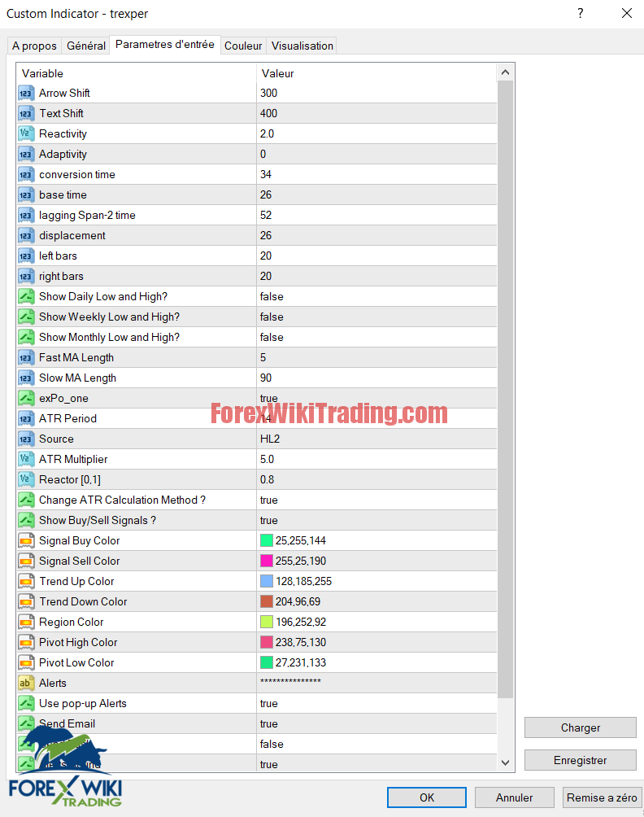Click the OK button

click(x=426, y=797)
